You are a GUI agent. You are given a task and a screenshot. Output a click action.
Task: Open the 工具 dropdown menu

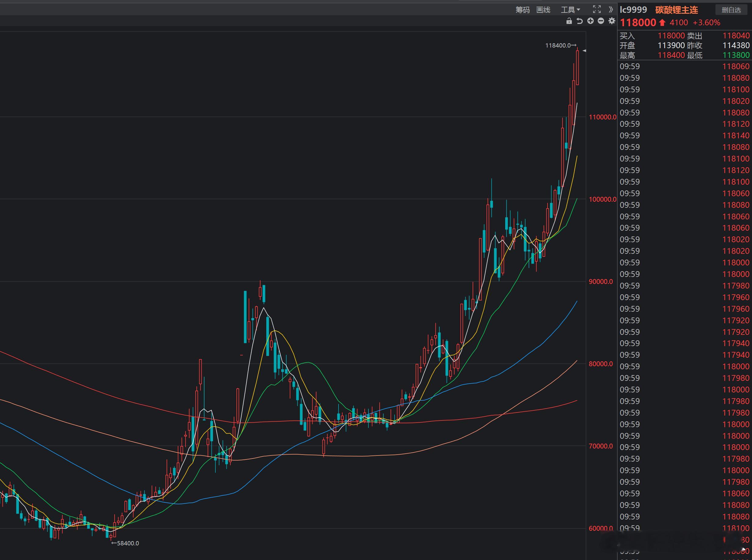coord(570,10)
